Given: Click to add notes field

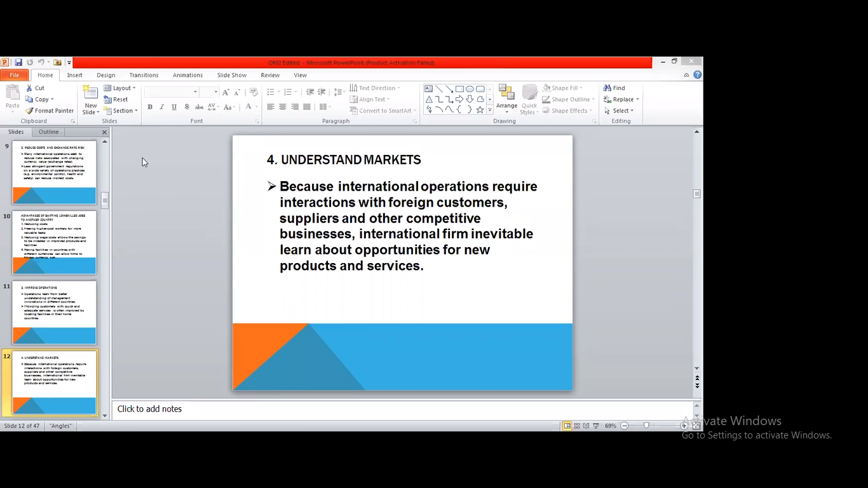Looking at the screenshot, I should (402, 409).
